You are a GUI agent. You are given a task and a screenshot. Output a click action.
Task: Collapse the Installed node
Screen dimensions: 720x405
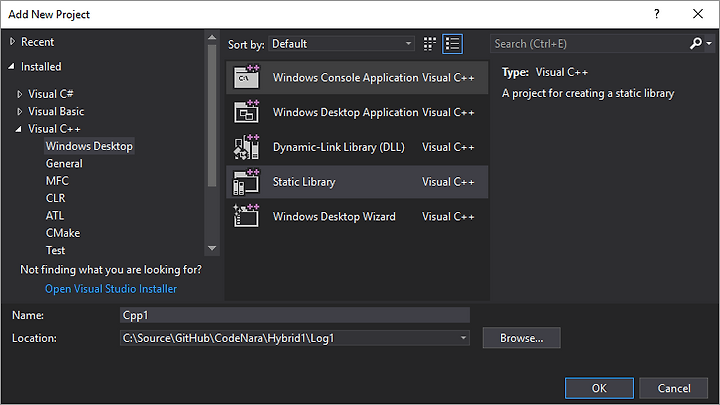pyautogui.click(x=12, y=67)
